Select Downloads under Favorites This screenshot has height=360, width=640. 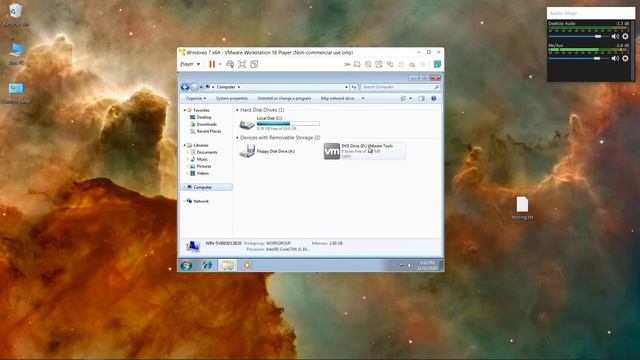(203, 124)
